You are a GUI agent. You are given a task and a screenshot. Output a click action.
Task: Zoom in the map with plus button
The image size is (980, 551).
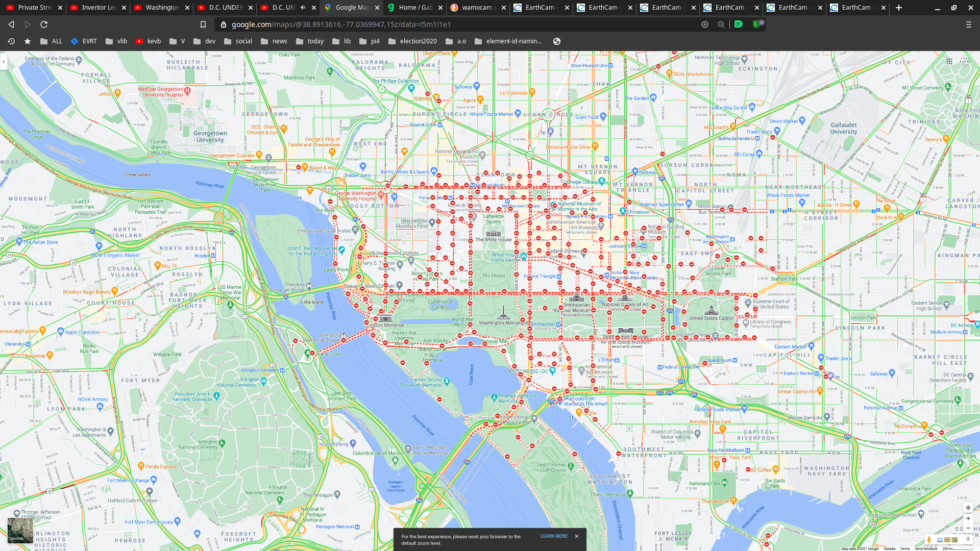point(968,518)
